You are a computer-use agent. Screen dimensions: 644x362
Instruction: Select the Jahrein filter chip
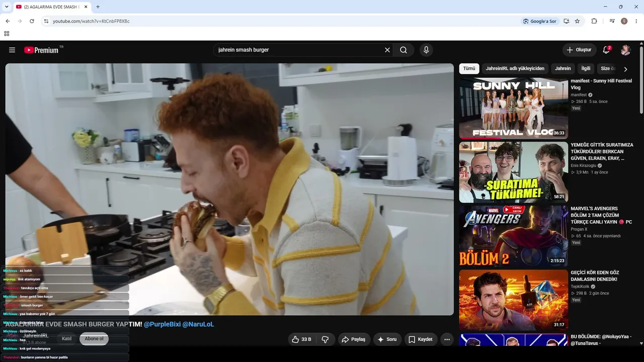[563, 68]
